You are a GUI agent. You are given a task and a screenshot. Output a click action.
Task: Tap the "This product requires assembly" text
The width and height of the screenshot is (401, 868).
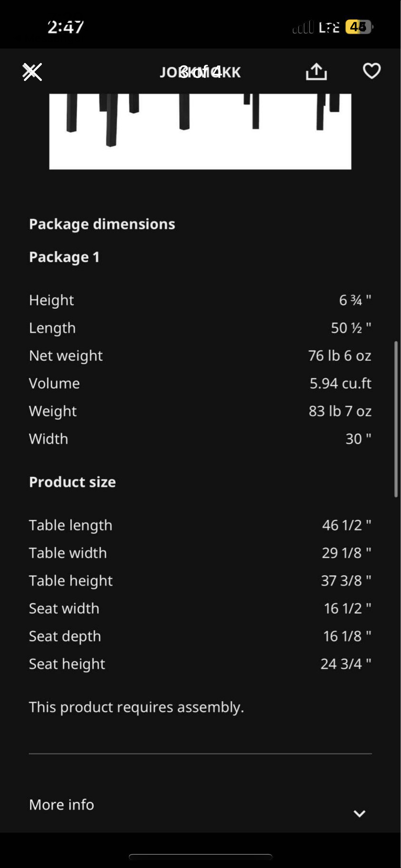(136, 707)
